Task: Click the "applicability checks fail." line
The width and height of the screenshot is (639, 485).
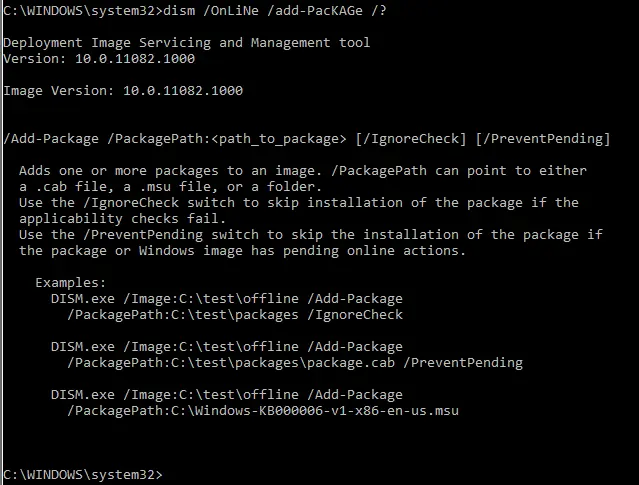Action: 119,218
